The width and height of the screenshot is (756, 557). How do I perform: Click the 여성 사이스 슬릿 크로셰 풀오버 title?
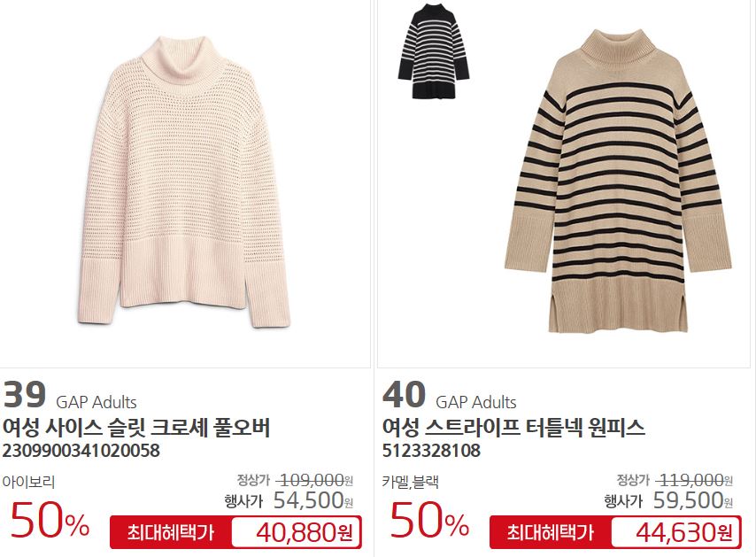point(136,428)
